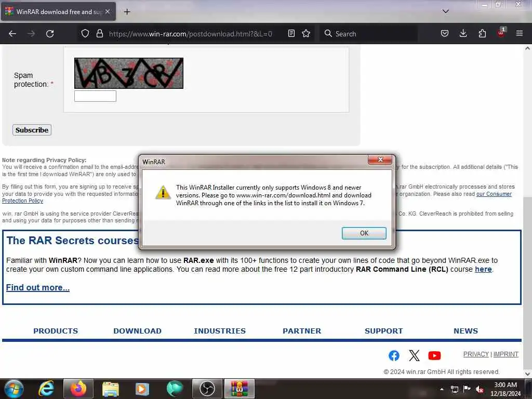
Task: Bookmark this page with the star
Action: [306, 33]
